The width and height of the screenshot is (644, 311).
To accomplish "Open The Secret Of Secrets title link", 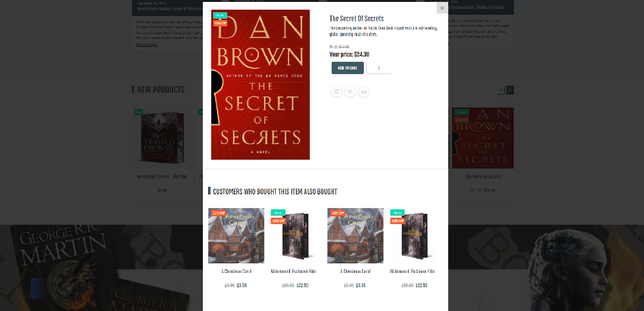I will 357,19.
